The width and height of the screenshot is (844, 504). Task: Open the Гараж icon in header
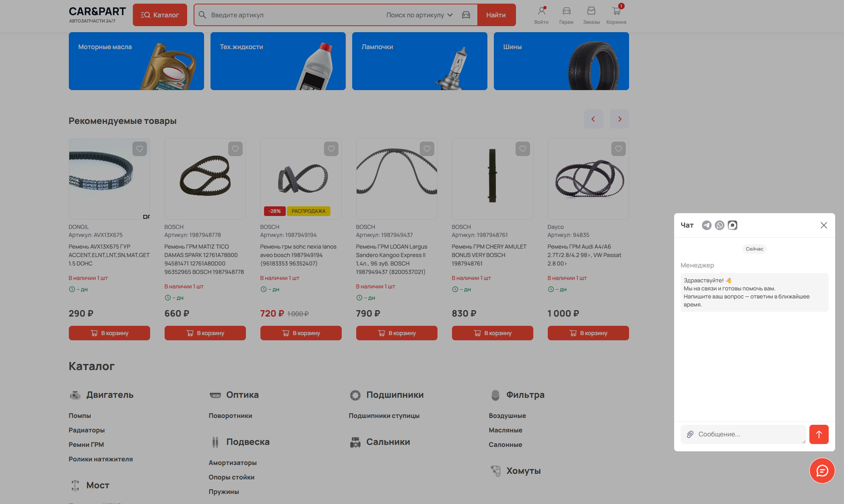566,15
